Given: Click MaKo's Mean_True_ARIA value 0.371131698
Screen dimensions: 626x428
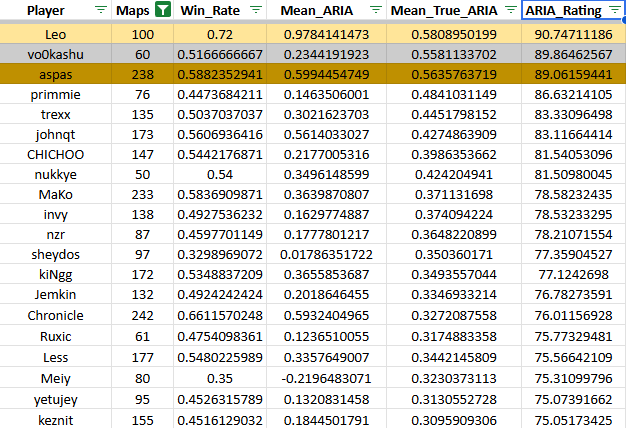Looking at the screenshot, I should [454, 194].
